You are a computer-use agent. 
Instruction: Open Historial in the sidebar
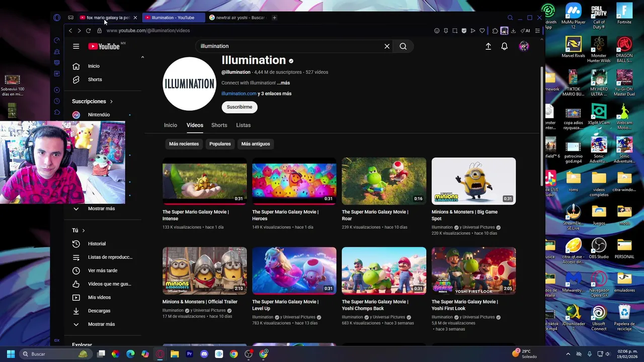click(x=104, y=244)
